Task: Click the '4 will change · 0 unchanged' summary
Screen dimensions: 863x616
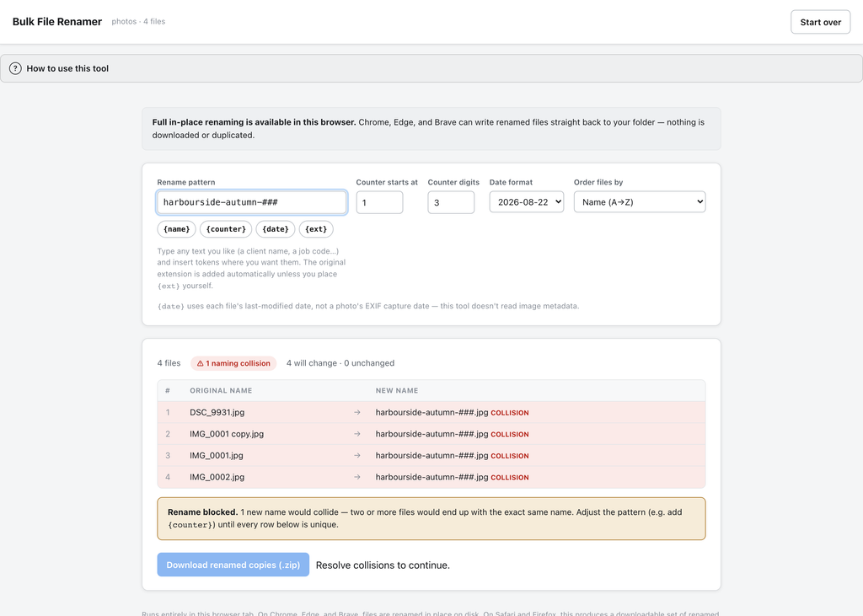Action: 340,363
